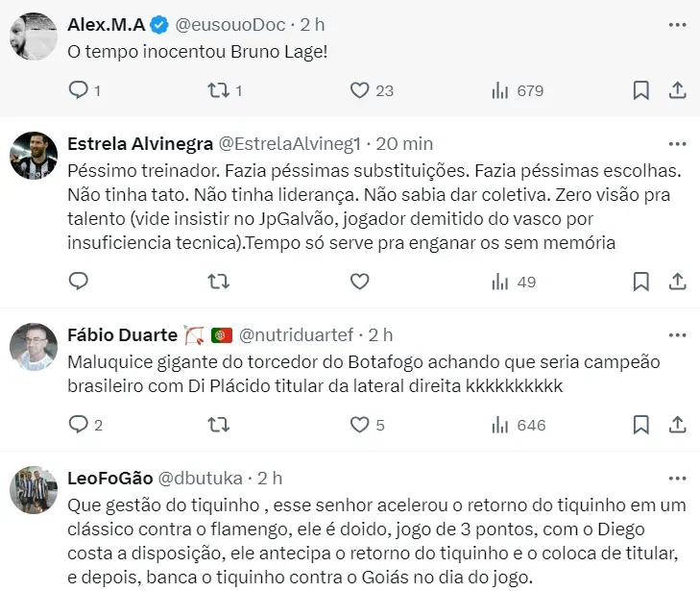Like Fábio Duarte's tweet

click(x=359, y=425)
